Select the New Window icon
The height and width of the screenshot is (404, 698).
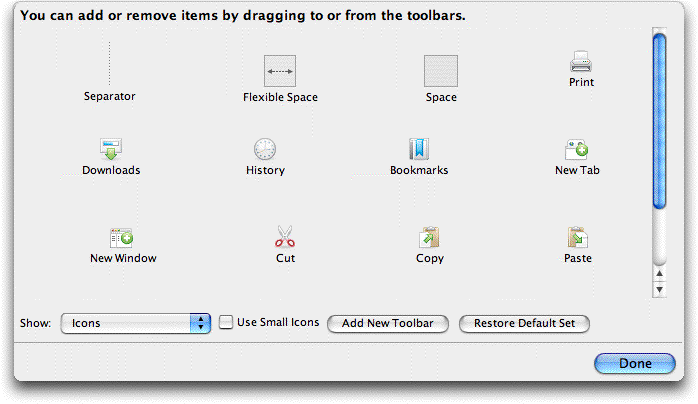[122, 238]
